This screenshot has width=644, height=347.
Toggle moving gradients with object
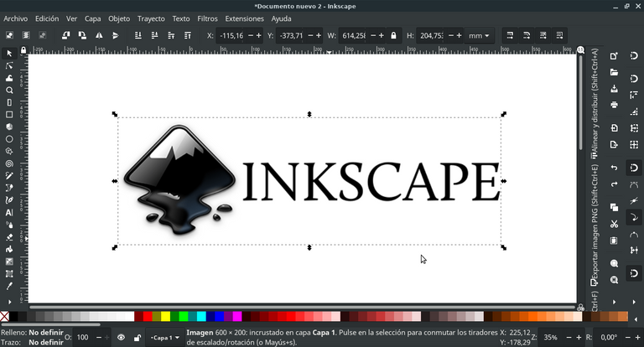click(543, 36)
